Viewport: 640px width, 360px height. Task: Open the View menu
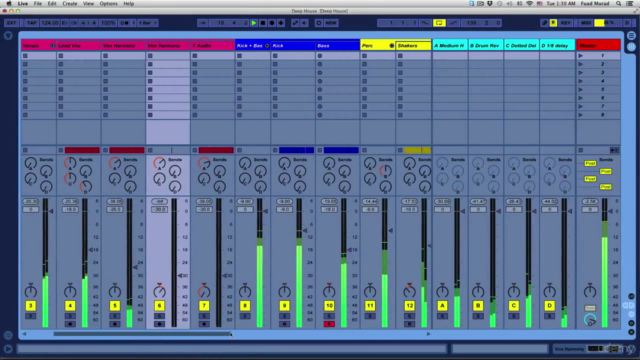89,4
